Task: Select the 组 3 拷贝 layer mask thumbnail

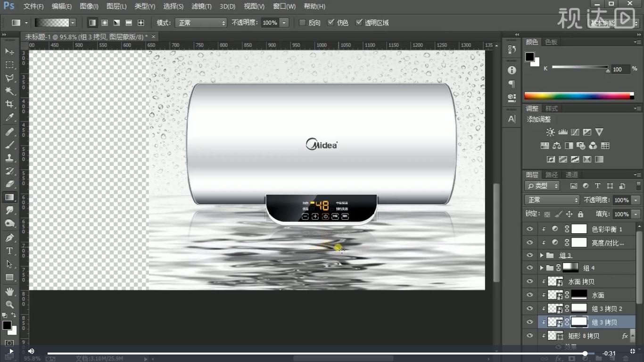Action: pos(579,322)
